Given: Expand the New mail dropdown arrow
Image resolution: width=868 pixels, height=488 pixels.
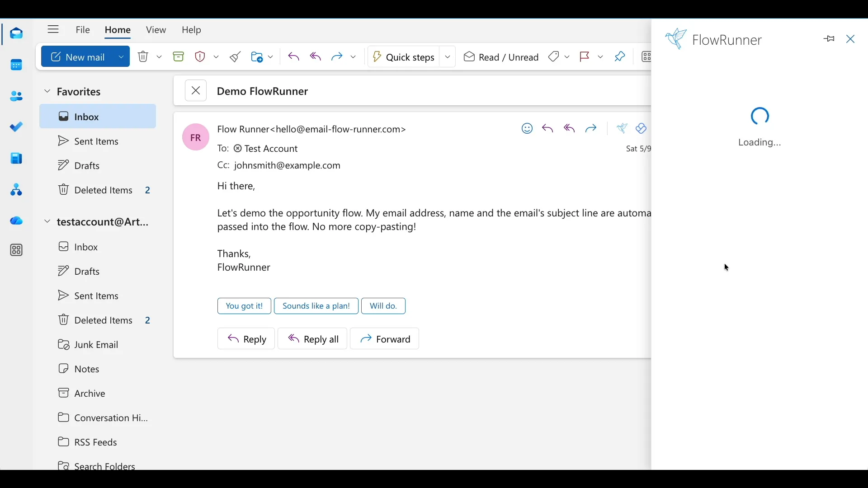Looking at the screenshot, I should (122, 57).
